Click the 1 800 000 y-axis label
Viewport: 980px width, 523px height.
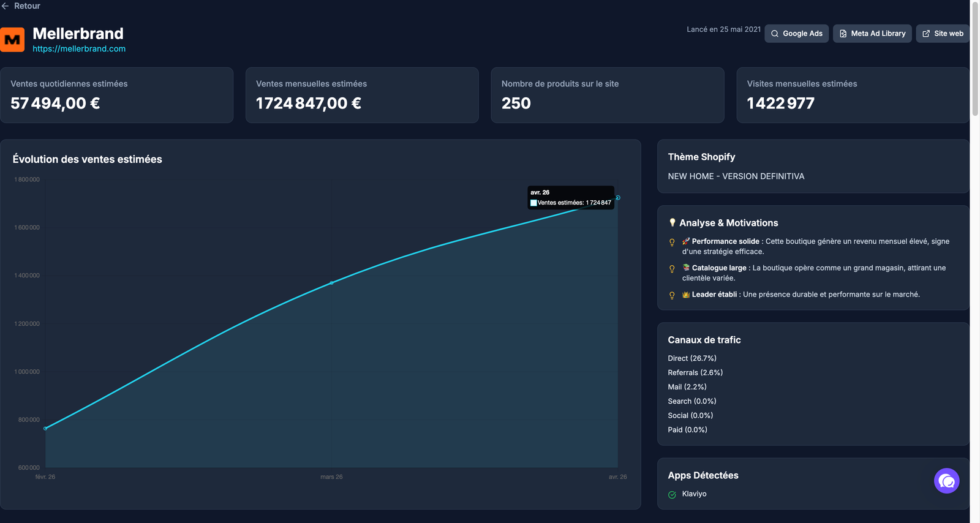[27, 179]
